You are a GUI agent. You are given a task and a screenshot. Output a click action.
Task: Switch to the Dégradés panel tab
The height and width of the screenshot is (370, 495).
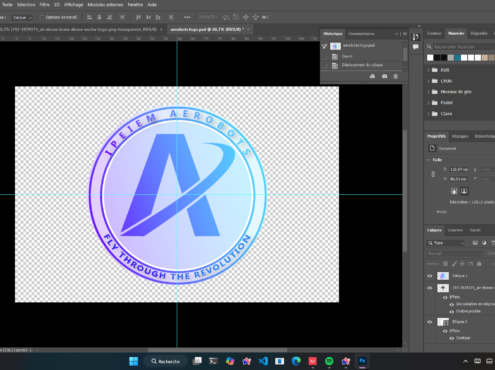[479, 33]
